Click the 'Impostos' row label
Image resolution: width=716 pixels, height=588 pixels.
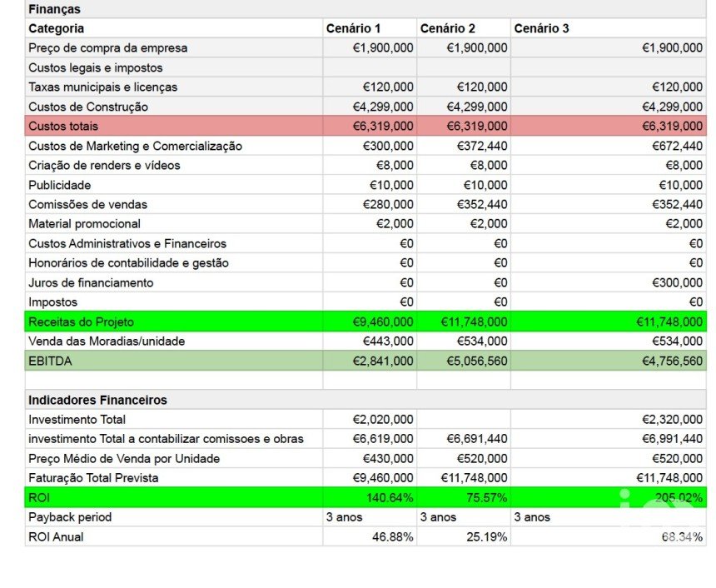[x=53, y=302]
